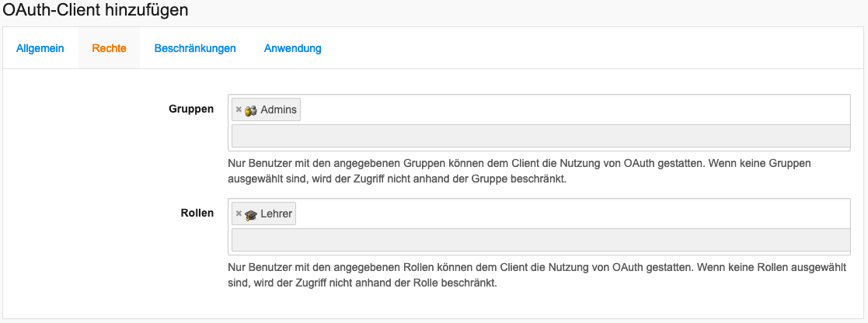Select the Rechte tab
Viewport: 868px width, 323px height.
point(109,48)
